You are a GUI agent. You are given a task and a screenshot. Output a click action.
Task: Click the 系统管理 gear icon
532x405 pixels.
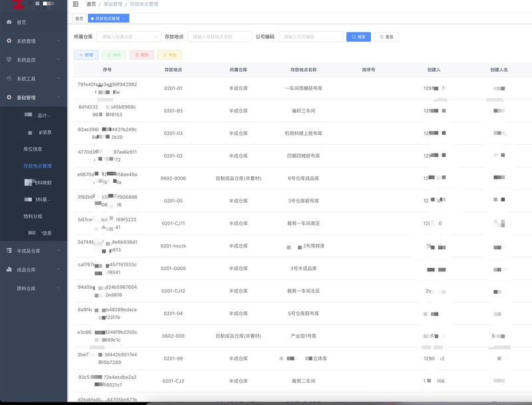pyautogui.click(x=9, y=41)
